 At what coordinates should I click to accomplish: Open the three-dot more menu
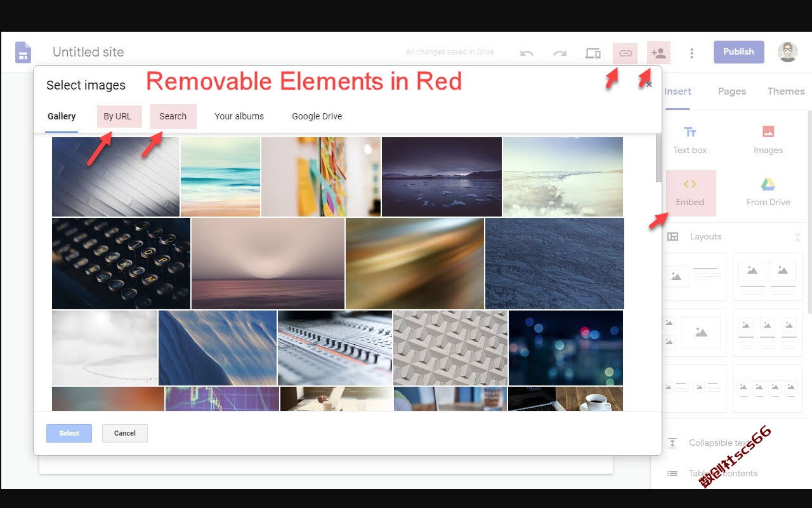tap(691, 53)
